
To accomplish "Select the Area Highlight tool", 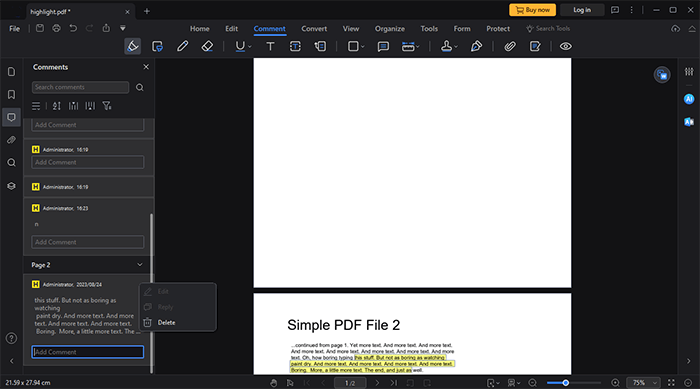I will 157,46.
